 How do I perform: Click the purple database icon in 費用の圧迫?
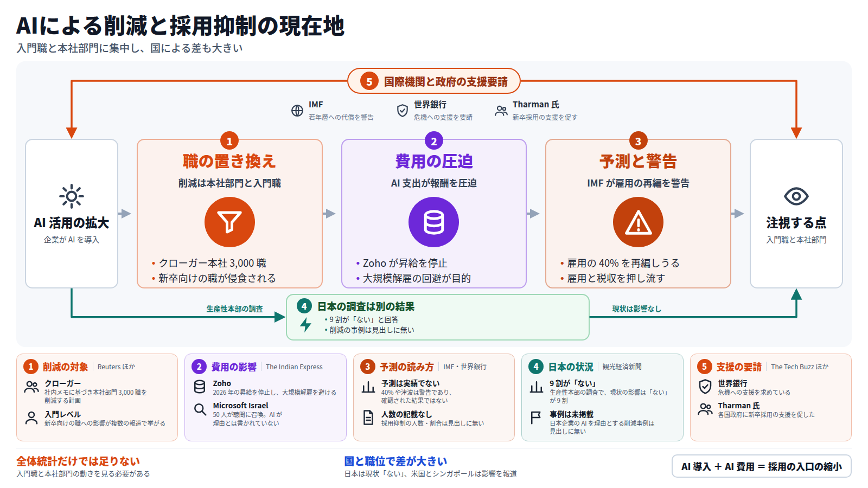point(433,222)
